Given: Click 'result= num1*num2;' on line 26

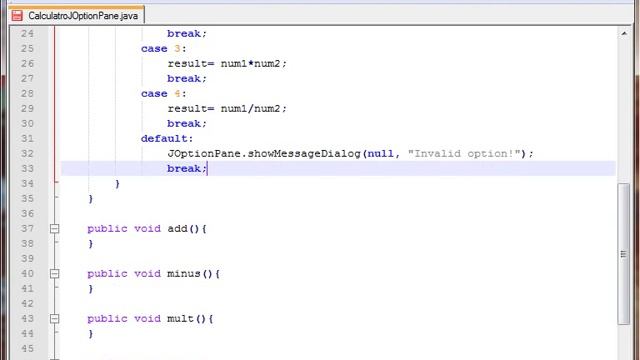Looking at the screenshot, I should (x=227, y=64).
